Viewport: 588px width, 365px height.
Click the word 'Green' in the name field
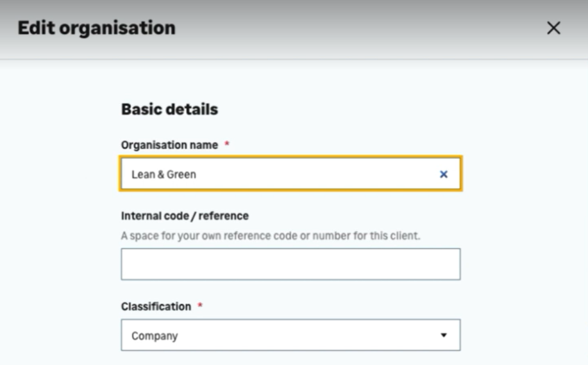click(x=181, y=174)
